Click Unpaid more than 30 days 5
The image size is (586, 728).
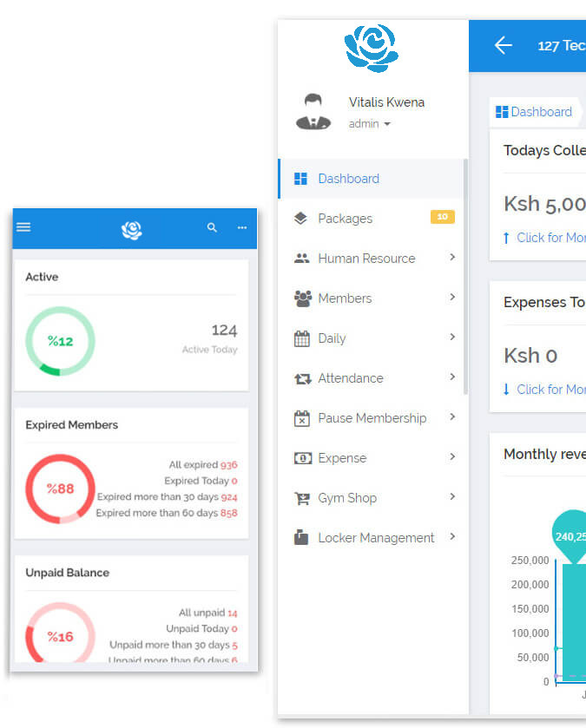(x=174, y=645)
